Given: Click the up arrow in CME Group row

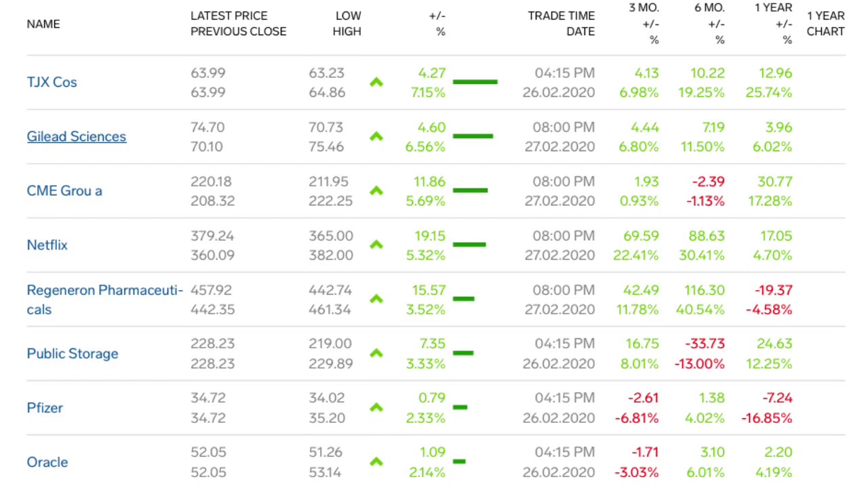Looking at the screenshot, I should (x=376, y=191).
